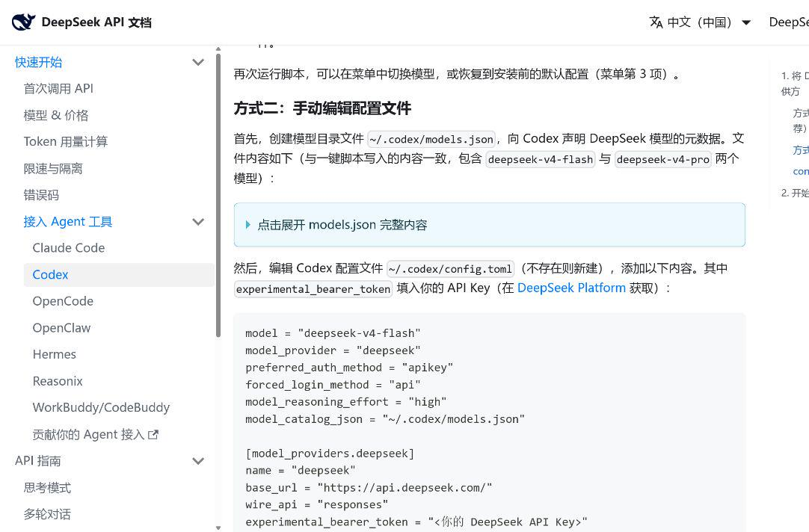Image resolution: width=809 pixels, height=532 pixels.
Task: Click the model = "deepseek-v4-flash" code line
Action: pos(333,333)
